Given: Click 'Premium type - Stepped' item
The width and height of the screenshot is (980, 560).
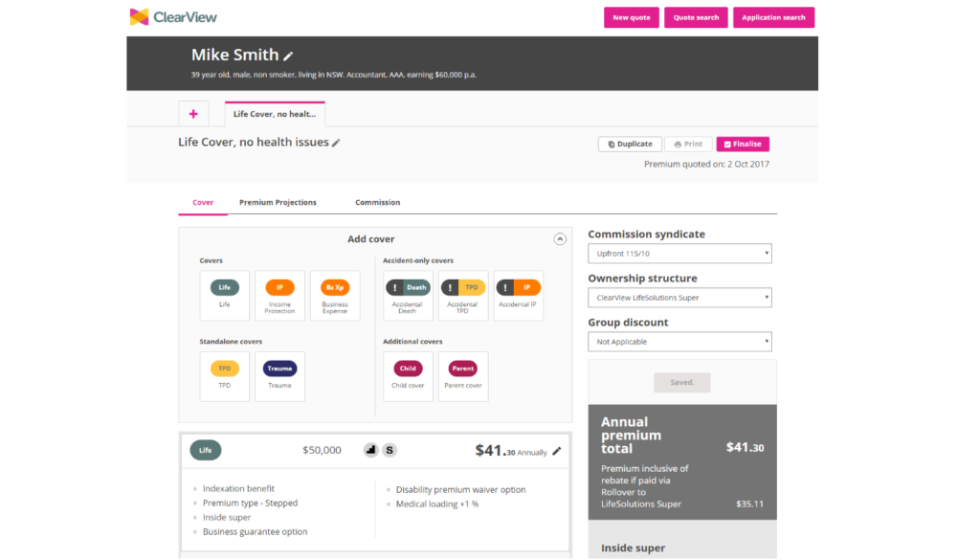Looking at the screenshot, I should point(250,504).
